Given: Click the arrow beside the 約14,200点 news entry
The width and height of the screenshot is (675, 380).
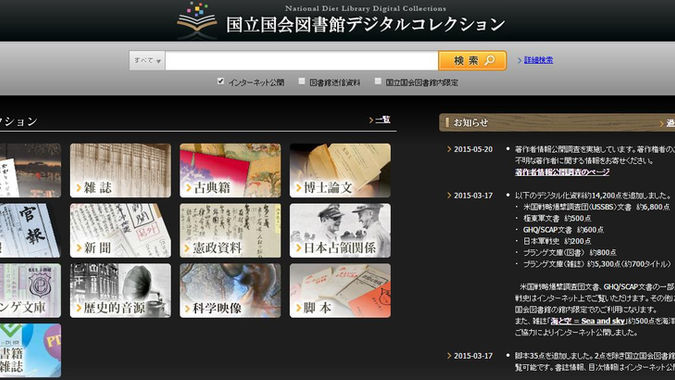Looking at the screenshot, I should 449,195.
